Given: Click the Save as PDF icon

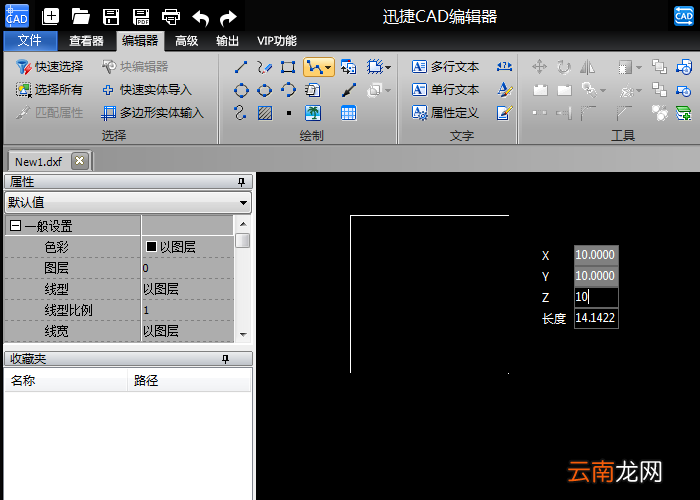Looking at the screenshot, I should [x=141, y=17].
